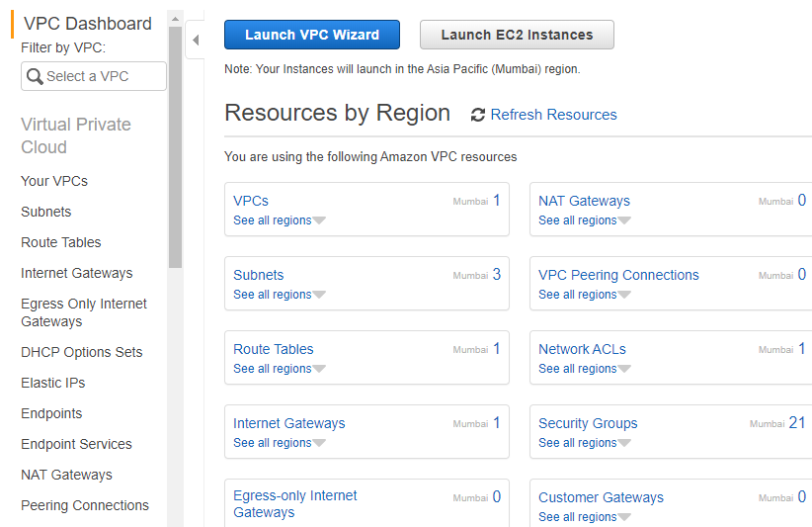Viewport: 812px width, 527px height.
Task: Open Route Tables resource card link
Action: click(274, 349)
